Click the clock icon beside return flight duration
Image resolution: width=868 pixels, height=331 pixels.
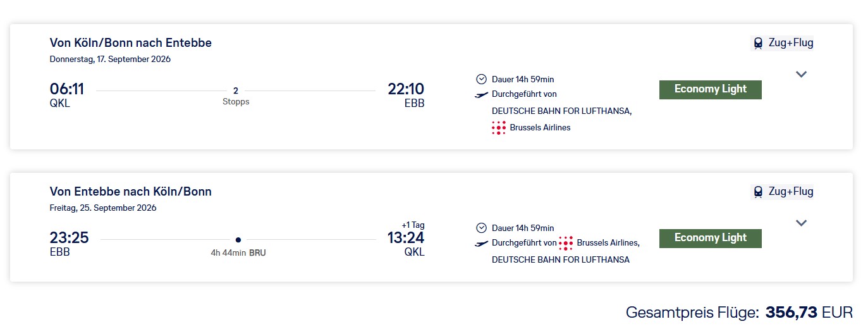click(482, 228)
